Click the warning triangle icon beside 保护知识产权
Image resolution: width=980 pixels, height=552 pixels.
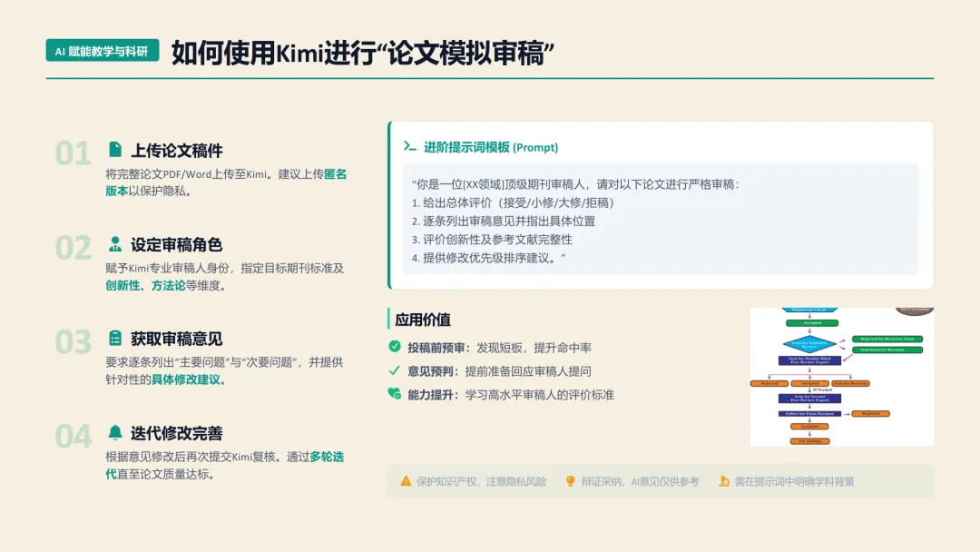(406, 481)
